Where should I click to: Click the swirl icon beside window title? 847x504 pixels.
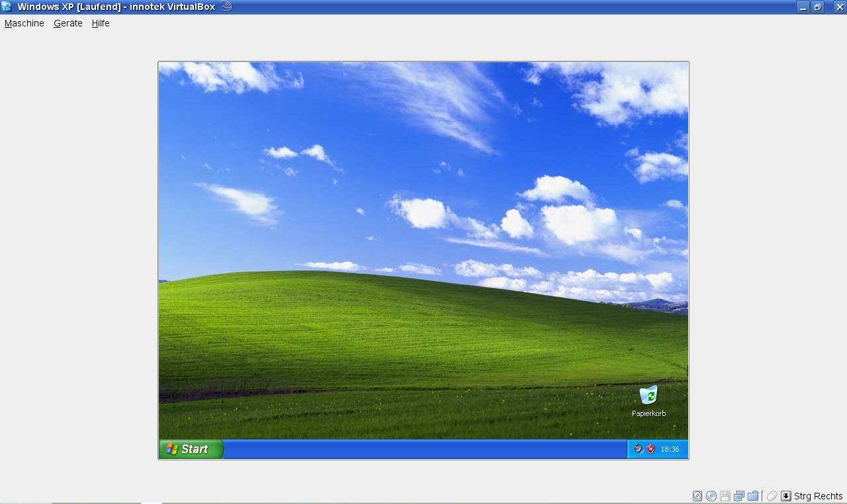pyautogui.click(x=226, y=6)
